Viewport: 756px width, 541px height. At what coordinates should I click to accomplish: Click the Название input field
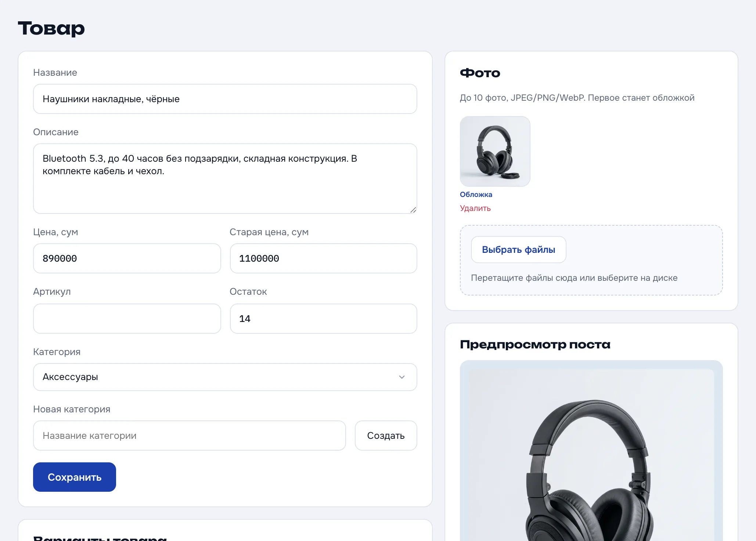[225, 99]
